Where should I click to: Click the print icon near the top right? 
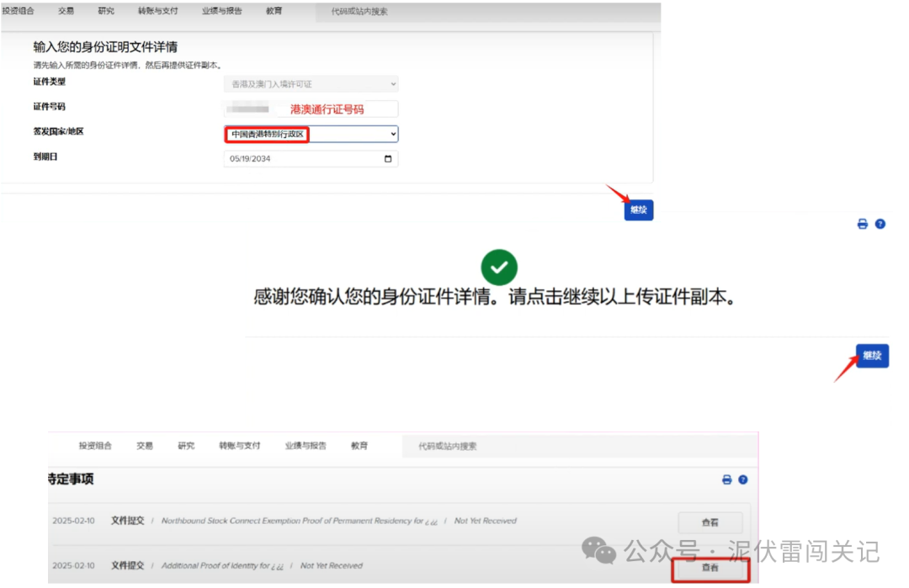point(862,224)
